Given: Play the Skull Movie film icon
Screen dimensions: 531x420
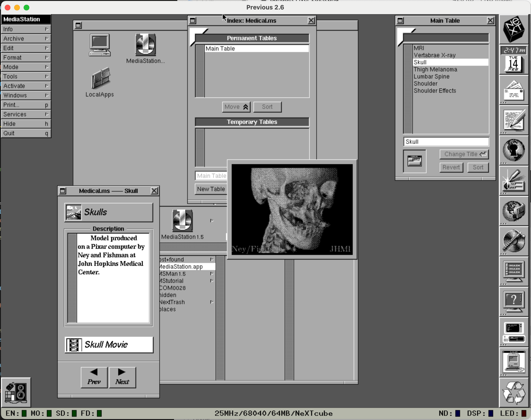Looking at the screenshot, I should click(74, 345).
